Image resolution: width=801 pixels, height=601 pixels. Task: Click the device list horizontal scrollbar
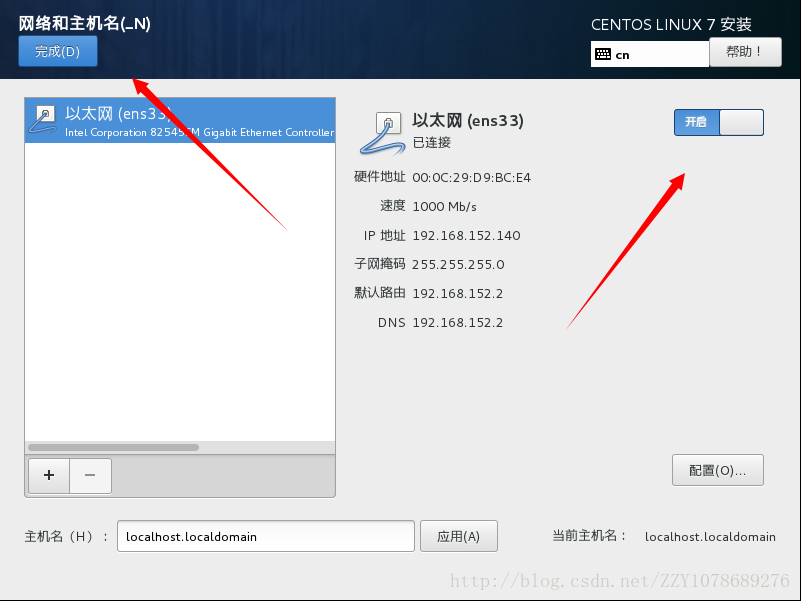point(113,447)
